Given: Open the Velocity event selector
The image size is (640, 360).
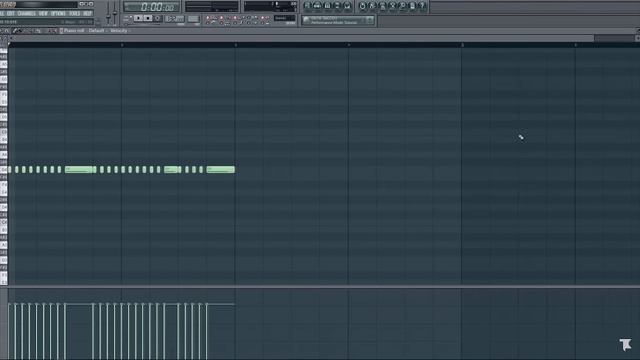Looking at the screenshot, I should pyautogui.click(x=119, y=31).
